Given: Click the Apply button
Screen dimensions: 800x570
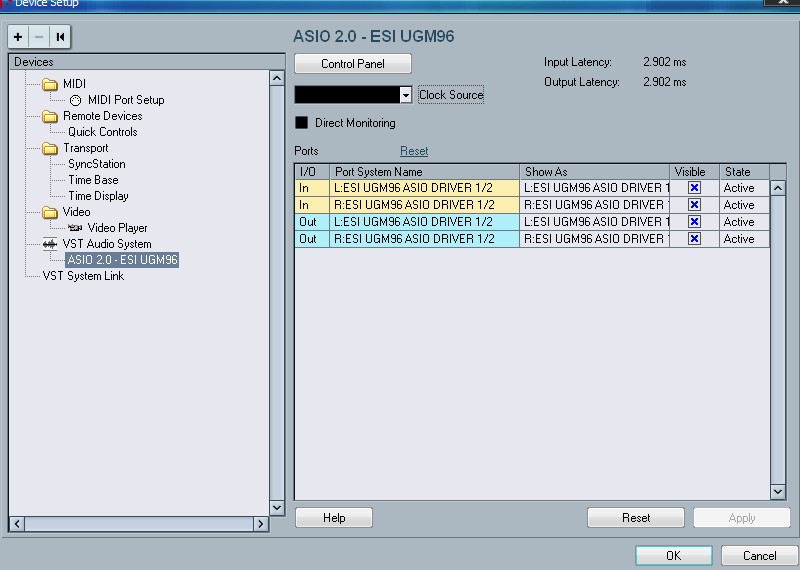Looking at the screenshot, I should point(742,518).
